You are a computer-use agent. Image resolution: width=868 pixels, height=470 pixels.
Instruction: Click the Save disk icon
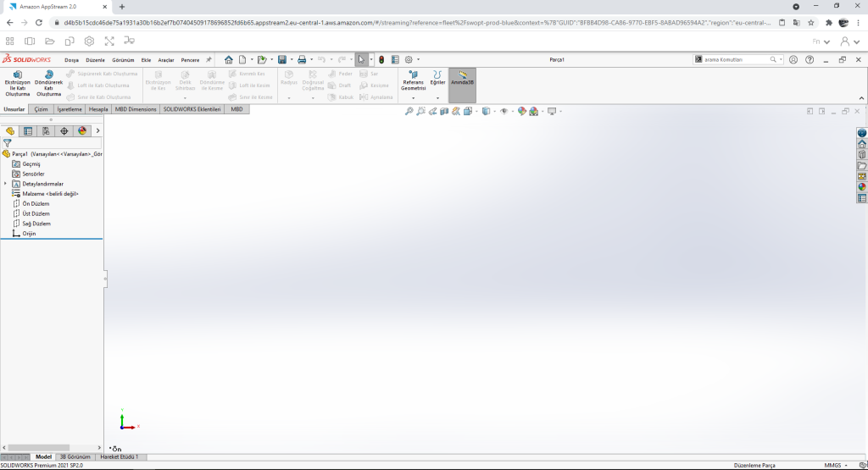click(x=281, y=59)
